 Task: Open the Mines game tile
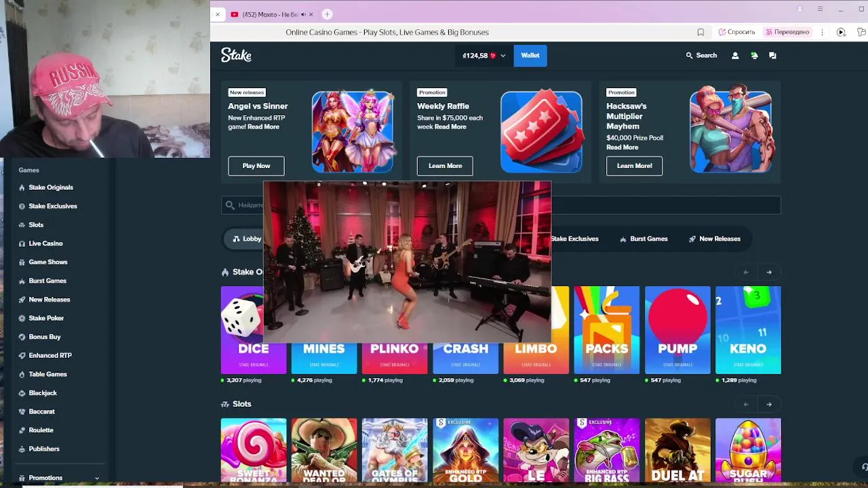click(x=324, y=358)
